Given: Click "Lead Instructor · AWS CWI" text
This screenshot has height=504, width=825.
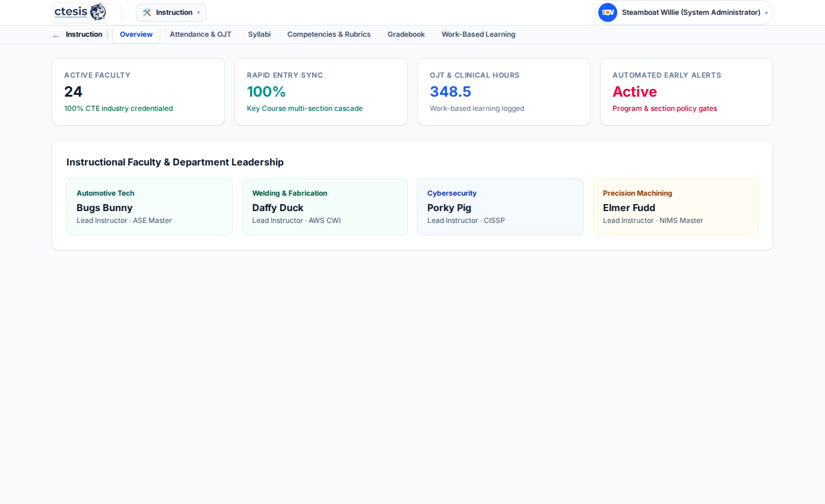Looking at the screenshot, I should pos(297,221).
